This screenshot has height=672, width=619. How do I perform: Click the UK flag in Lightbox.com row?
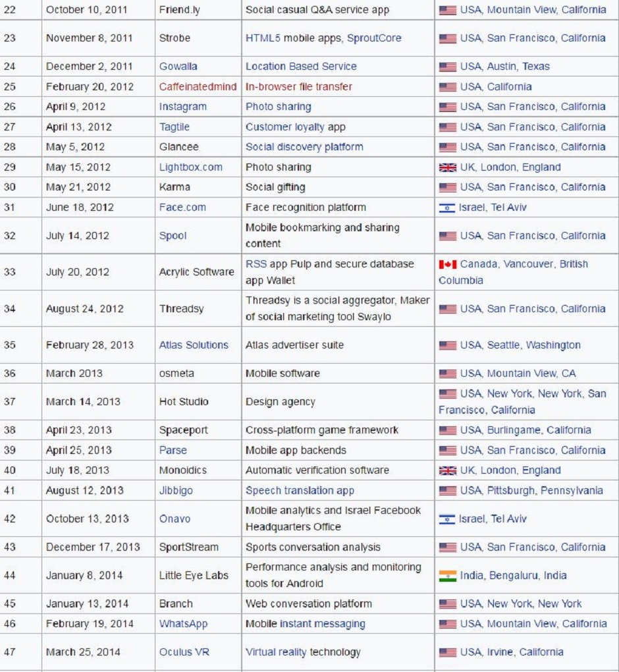(x=448, y=167)
